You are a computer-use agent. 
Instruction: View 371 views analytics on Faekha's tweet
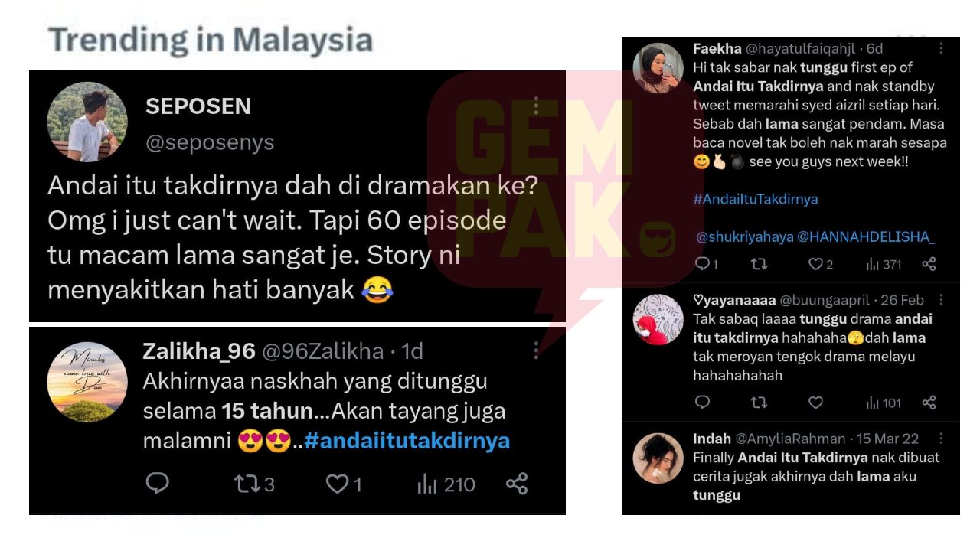[x=884, y=264]
